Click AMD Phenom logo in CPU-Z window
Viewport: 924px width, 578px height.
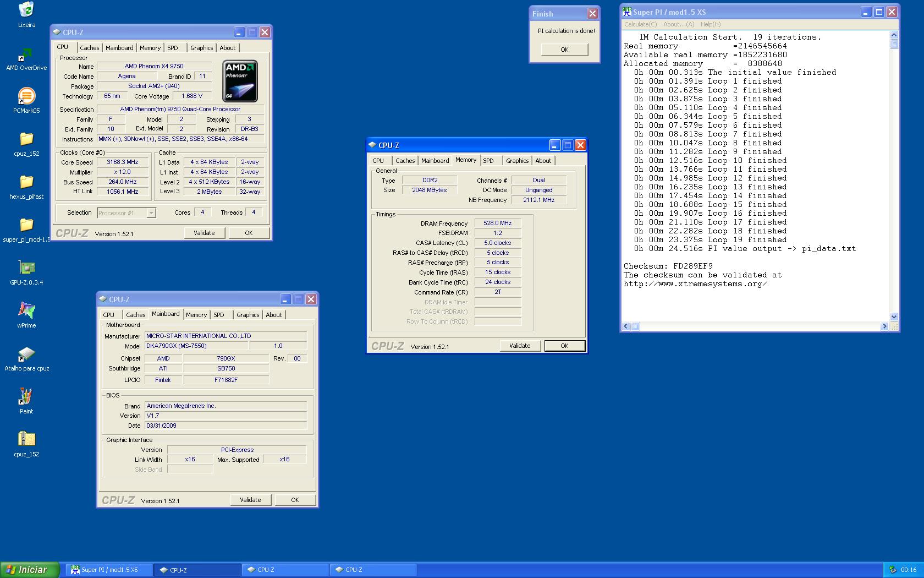(x=240, y=81)
